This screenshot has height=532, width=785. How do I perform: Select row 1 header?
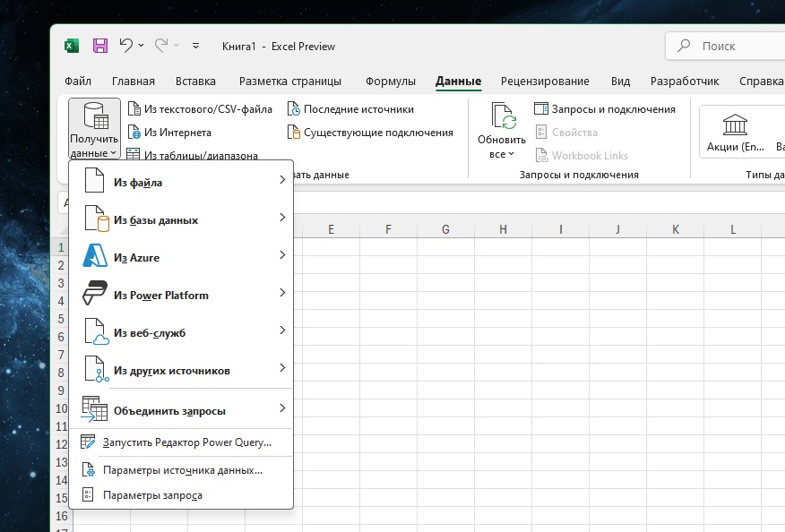tap(61, 247)
